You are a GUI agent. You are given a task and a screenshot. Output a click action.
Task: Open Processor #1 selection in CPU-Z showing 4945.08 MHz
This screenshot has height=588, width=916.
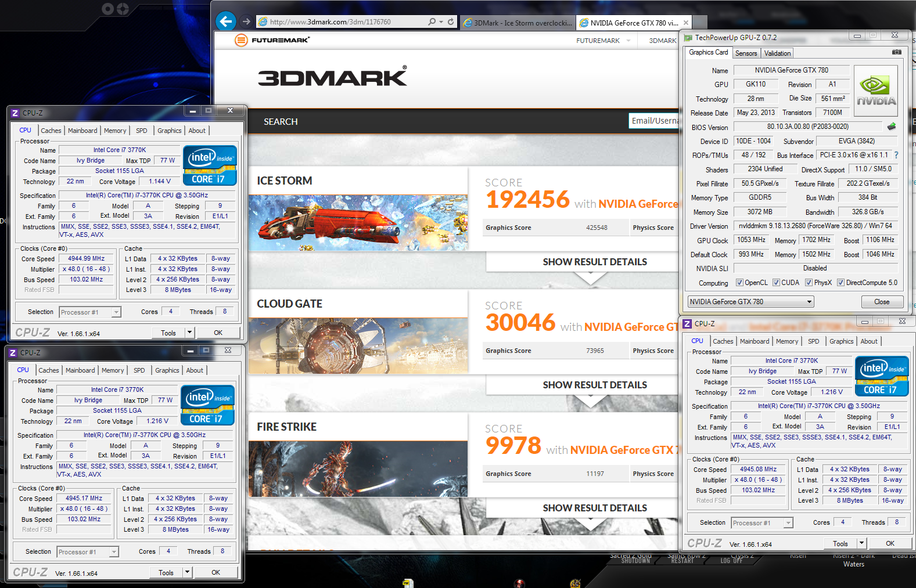761,523
